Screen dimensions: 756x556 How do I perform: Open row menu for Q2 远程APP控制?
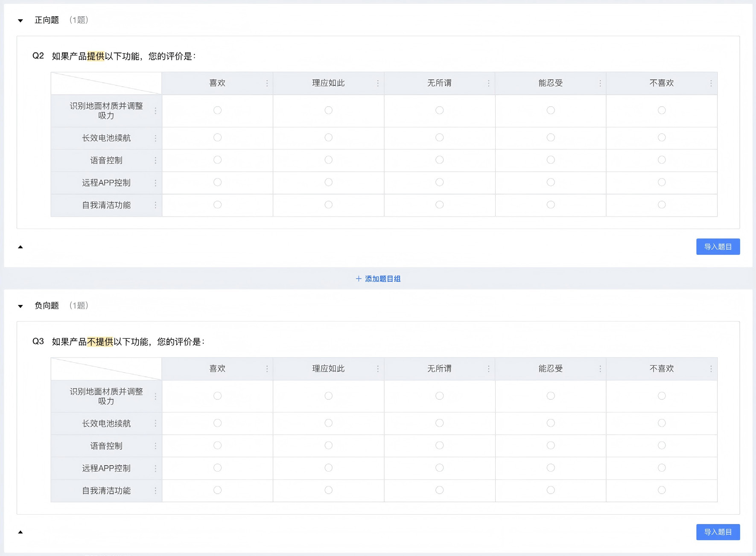(x=155, y=183)
